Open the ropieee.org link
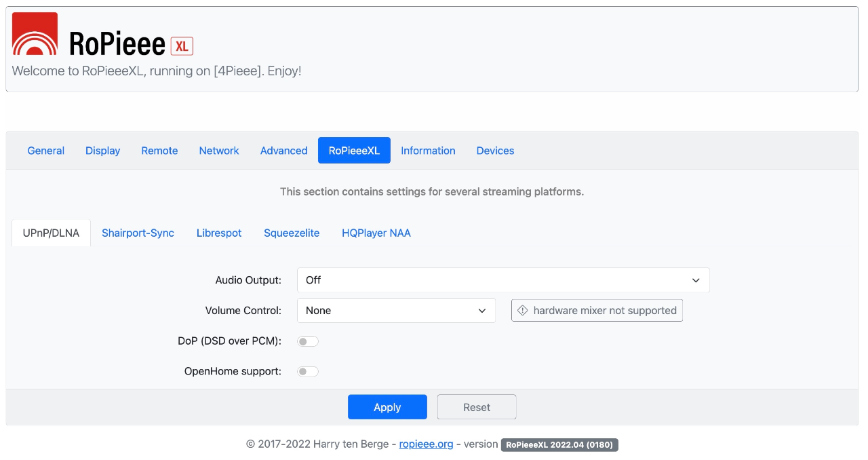Image resolution: width=868 pixels, height=460 pixels. pyautogui.click(x=426, y=444)
